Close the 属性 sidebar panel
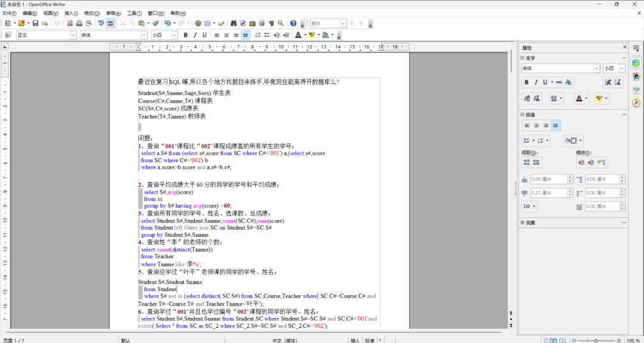The image size is (644, 343). click(x=625, y=47)
